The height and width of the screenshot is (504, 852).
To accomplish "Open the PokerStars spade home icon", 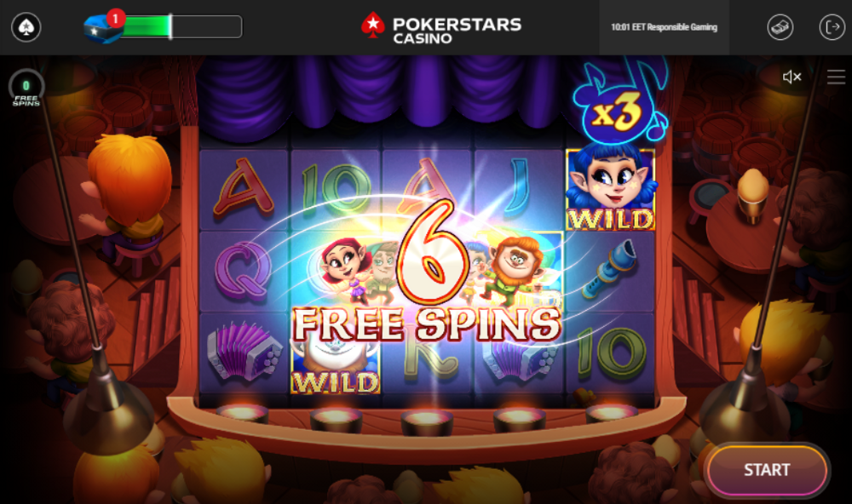I will tap(26, 26).
